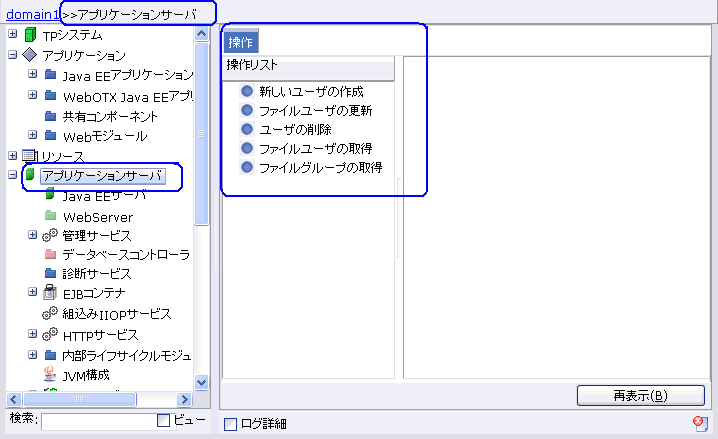Click the JVM構成 icon
Image resolution: width=718 pixels, height=439 pixels.
point(50,374)
